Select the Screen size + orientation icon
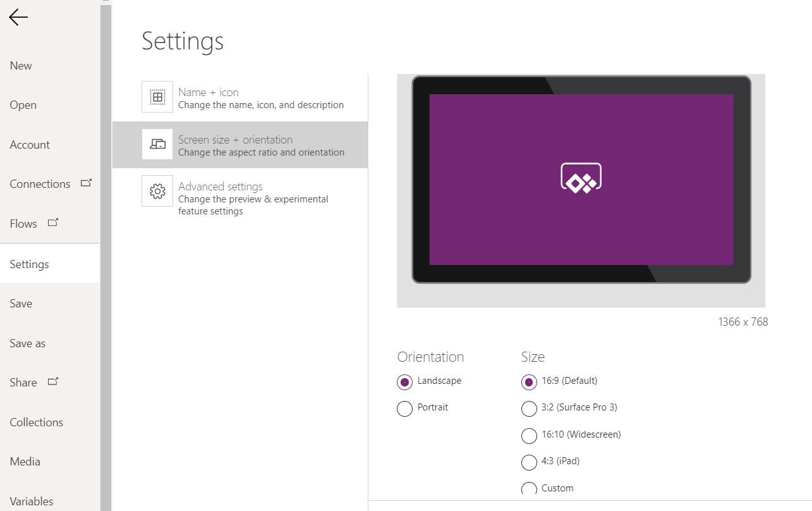Viewport: 812px width, 511px height. 157,144
